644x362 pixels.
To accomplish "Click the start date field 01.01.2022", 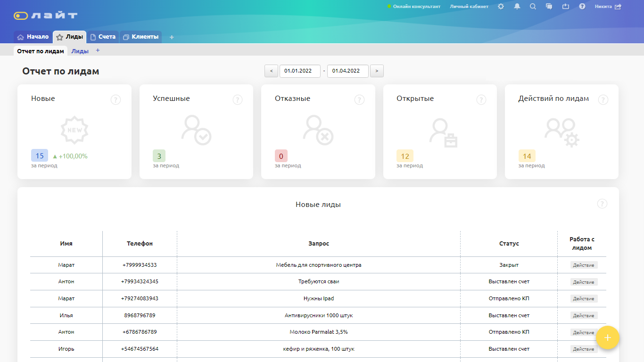I will [x=300, y=71].
